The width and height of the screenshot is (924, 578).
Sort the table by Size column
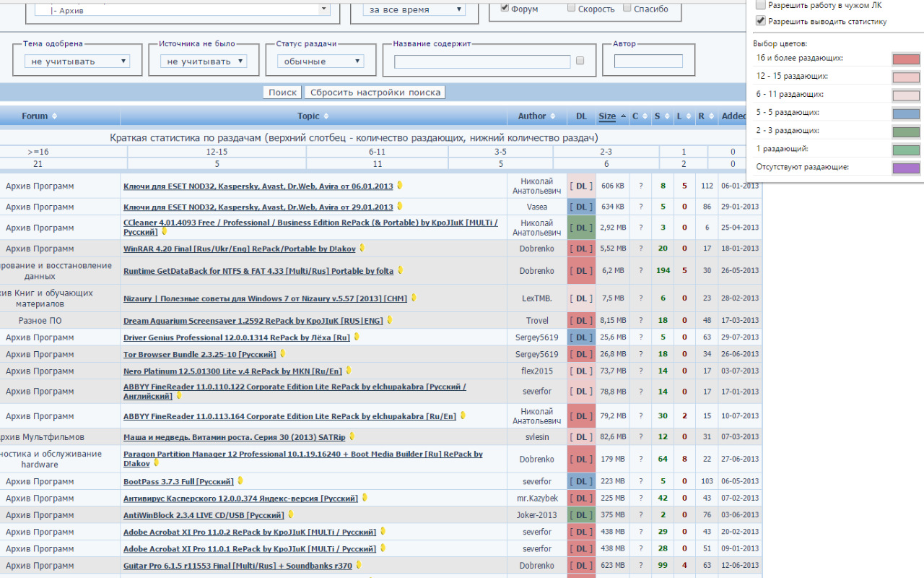607,116
